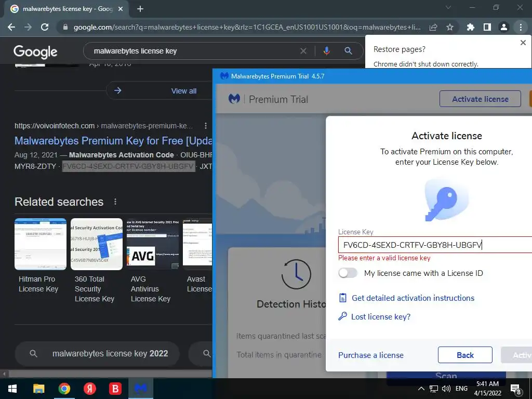Viewport: 532px width, 399px height.
Task: Open Chrome from the taskbar
Action: click(64, 389)
